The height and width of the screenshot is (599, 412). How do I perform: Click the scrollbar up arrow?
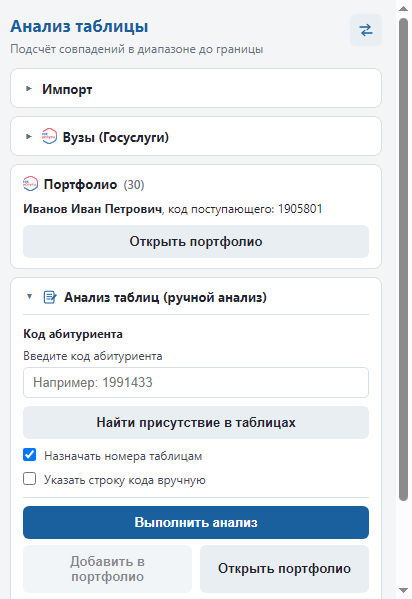pyautogui.click(x=404, y=8)
